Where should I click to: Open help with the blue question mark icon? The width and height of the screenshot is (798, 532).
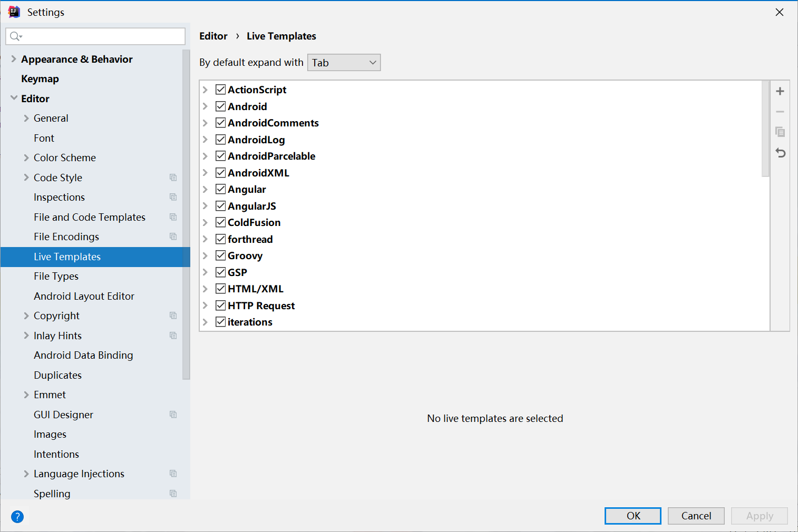coord(17,517)
